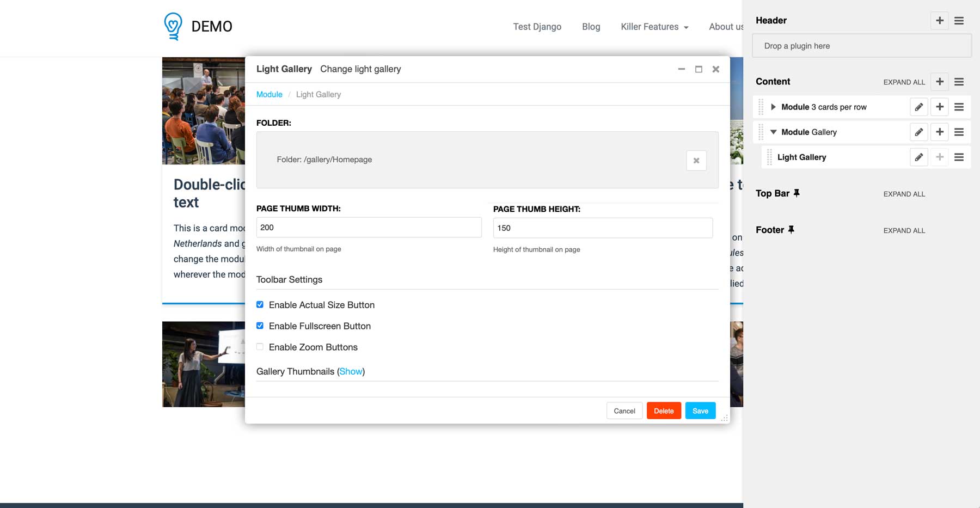This screenshot has height=508, width=980.
Task: Show the Gallery Thumbnails settings
Action: [x=351, y=371]
